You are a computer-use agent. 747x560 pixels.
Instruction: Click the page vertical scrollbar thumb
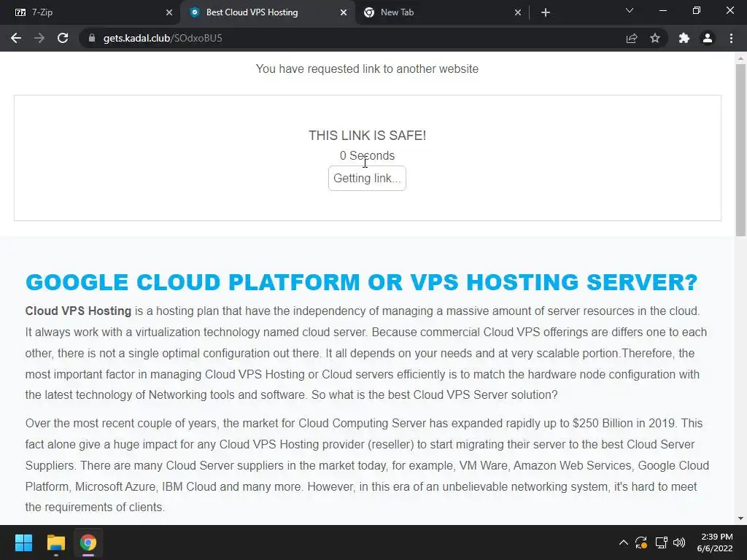(740, 150)
